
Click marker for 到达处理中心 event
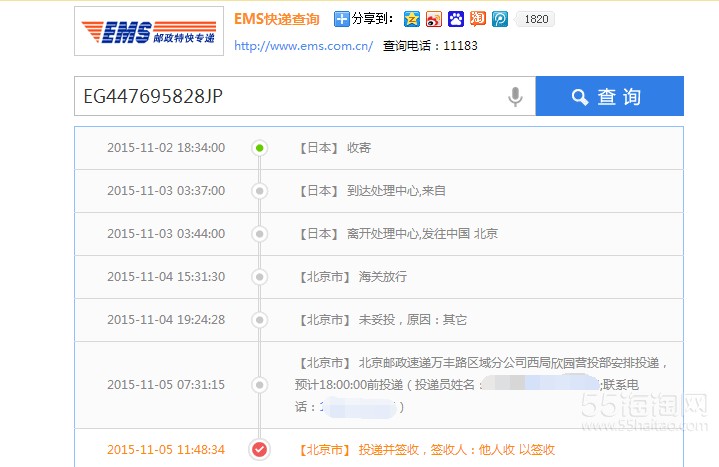tap(260, 191)
